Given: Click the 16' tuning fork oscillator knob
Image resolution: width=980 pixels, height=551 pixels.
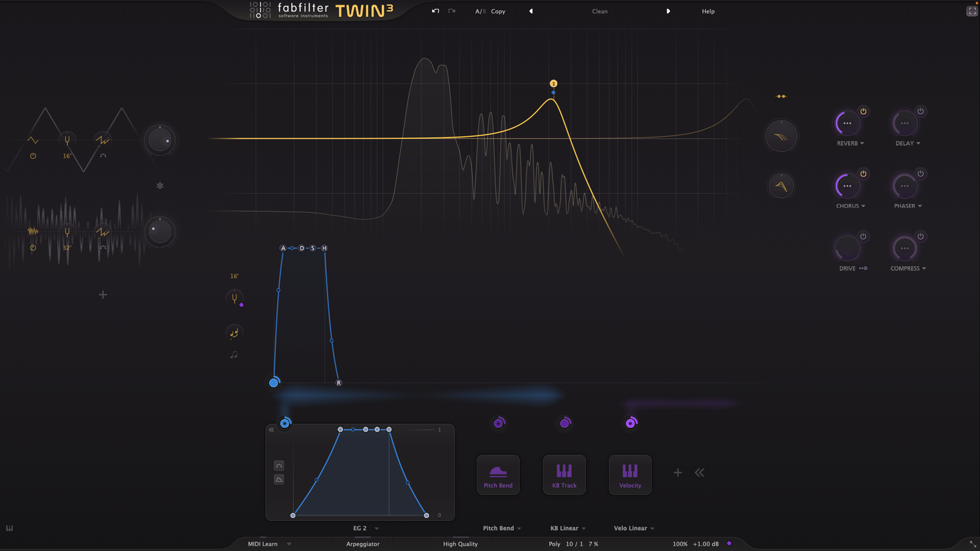Looking at the screenshot, I should tap(67, 140).
